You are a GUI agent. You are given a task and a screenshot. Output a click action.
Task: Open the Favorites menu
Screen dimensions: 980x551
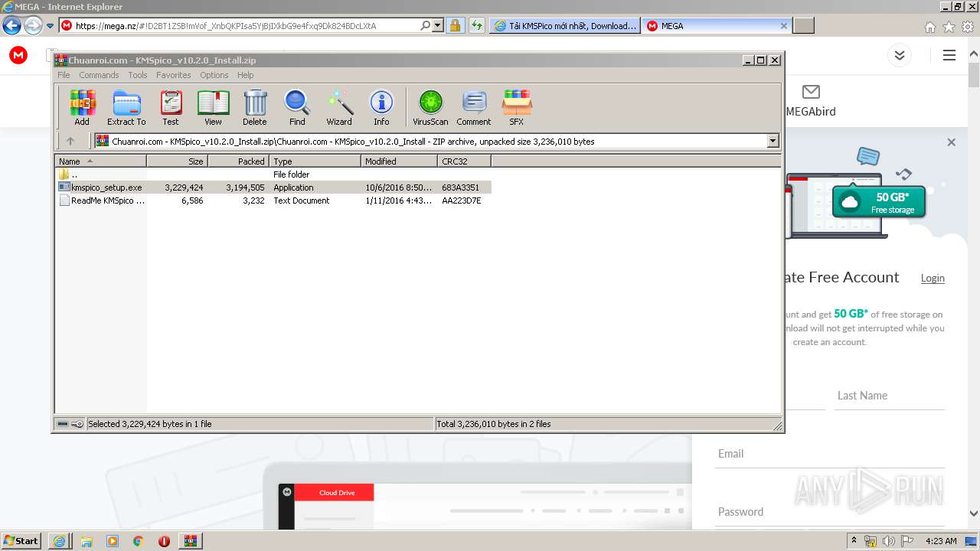coord(174,75)
